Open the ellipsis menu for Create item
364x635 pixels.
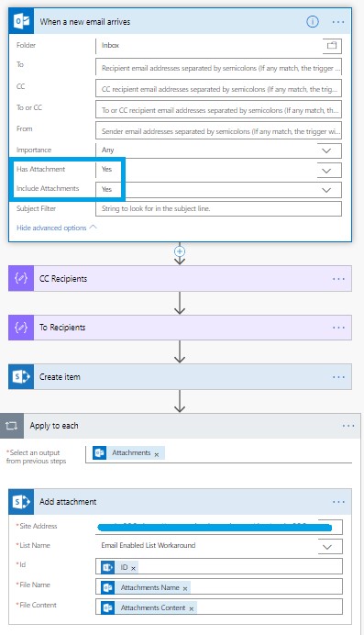point(338,377)
